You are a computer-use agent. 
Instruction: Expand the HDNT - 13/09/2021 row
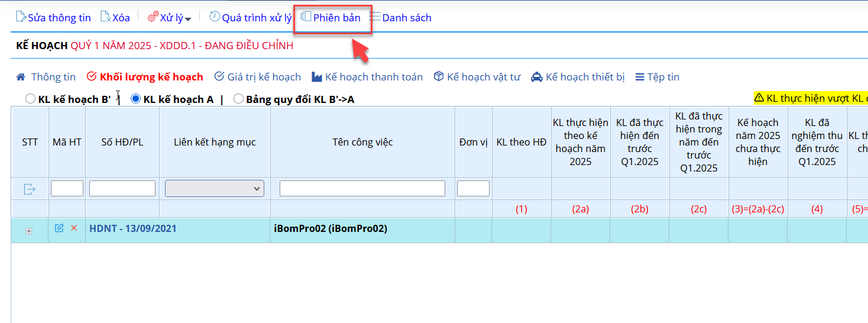pyautogui.click(x=29, y=231)
